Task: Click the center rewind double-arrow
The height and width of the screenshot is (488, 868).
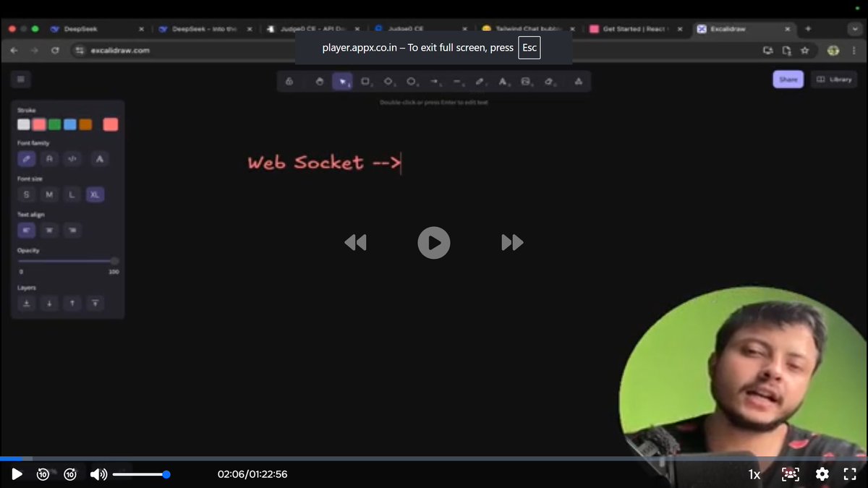Action: point(355,243)
